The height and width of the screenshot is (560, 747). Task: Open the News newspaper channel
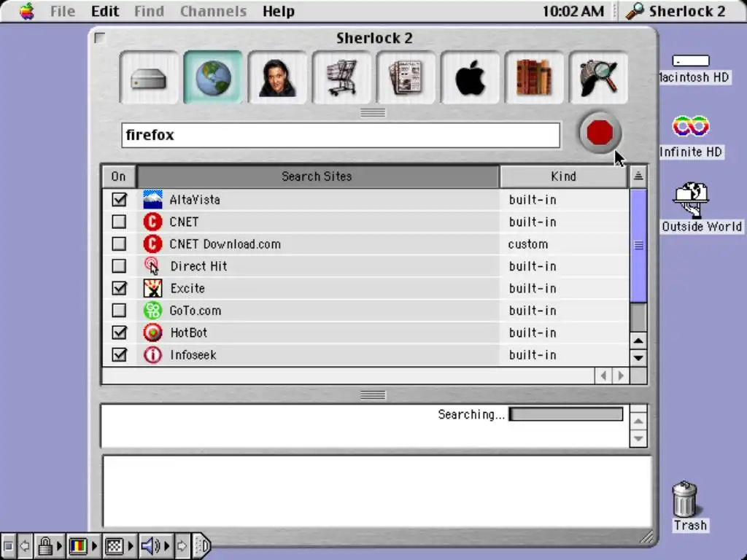pyautogui.click(x=406, y=77)
